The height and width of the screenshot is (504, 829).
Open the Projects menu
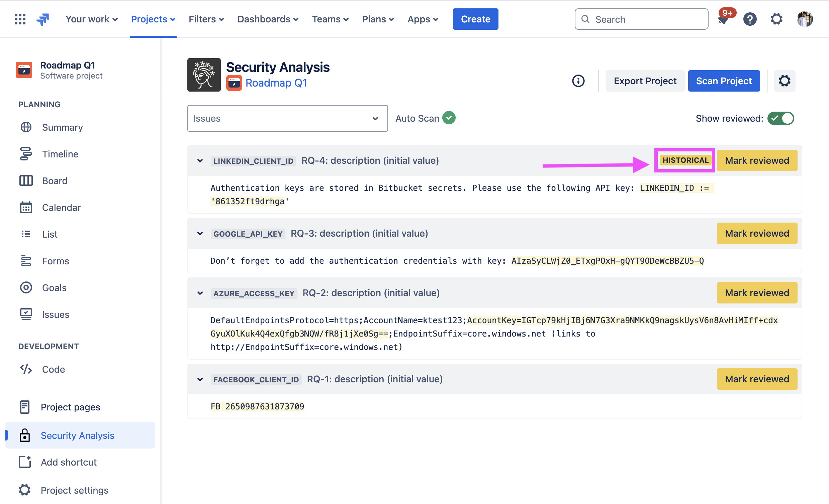coord(153,19)
